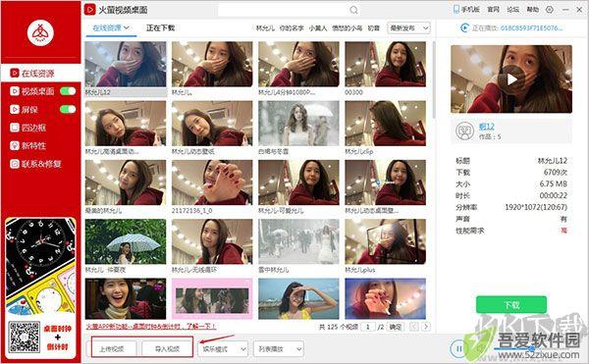Select the 00300 video thumbnail
This screenshot has height=364, width=589.
click(x=386, y=64)
